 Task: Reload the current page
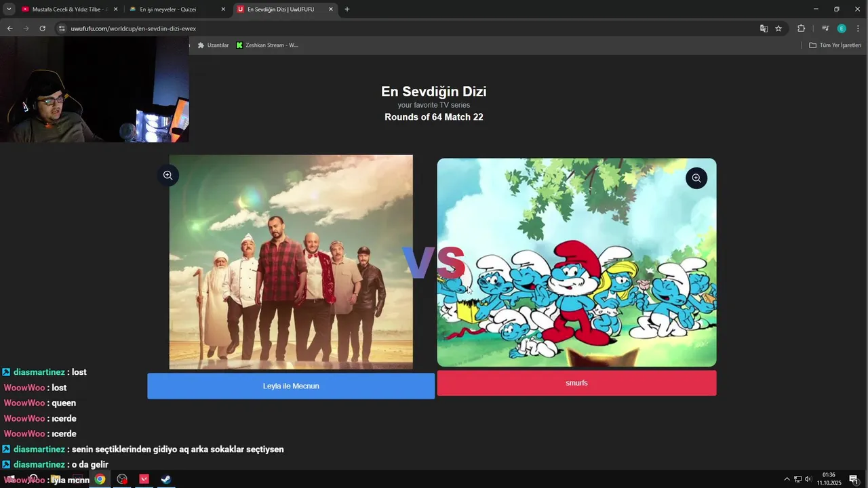tap(42, 28)
